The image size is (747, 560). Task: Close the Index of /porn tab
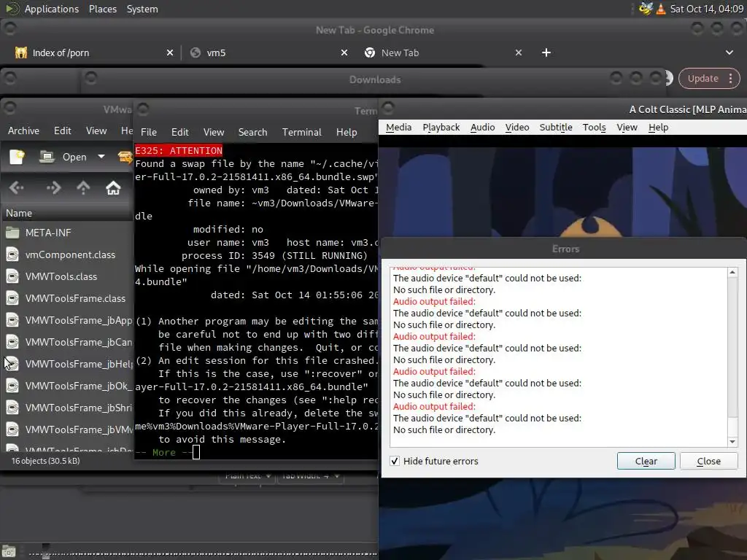[x=169, y=52]
